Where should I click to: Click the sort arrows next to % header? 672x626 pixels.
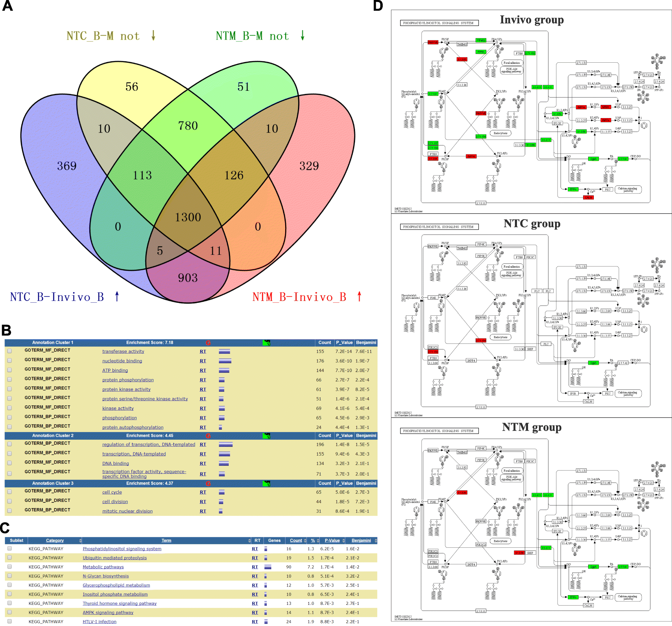pyautogui.click(x=318, y=541)
